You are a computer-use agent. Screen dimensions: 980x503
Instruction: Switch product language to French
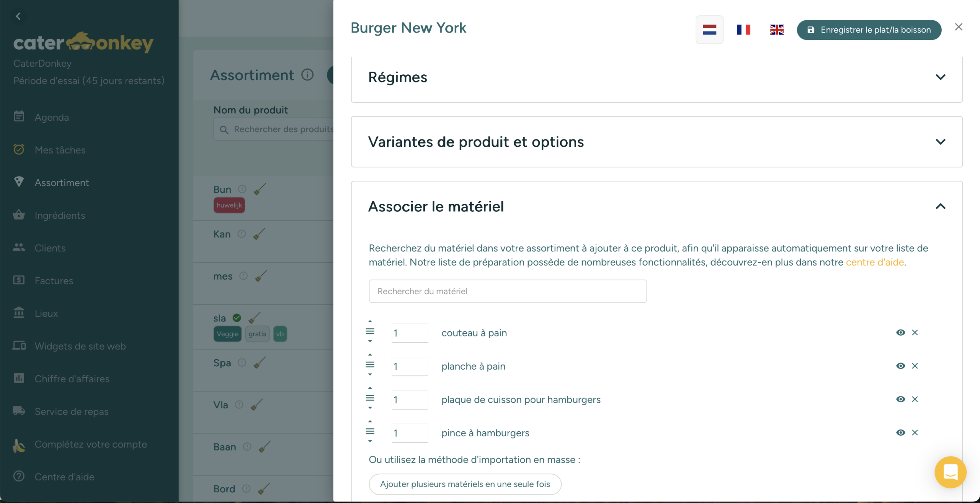(743, 29)
